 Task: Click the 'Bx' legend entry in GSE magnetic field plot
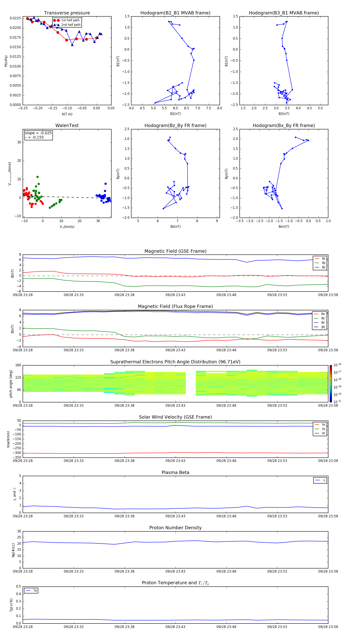pos(320,259)
